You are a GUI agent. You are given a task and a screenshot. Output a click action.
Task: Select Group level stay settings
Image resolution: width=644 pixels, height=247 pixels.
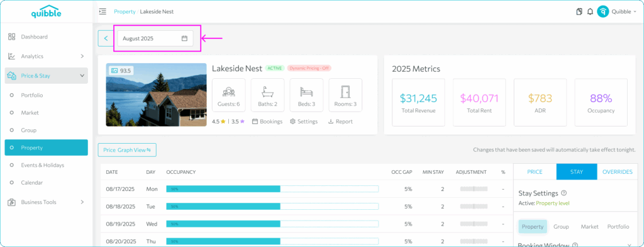(x=561, y=226)
